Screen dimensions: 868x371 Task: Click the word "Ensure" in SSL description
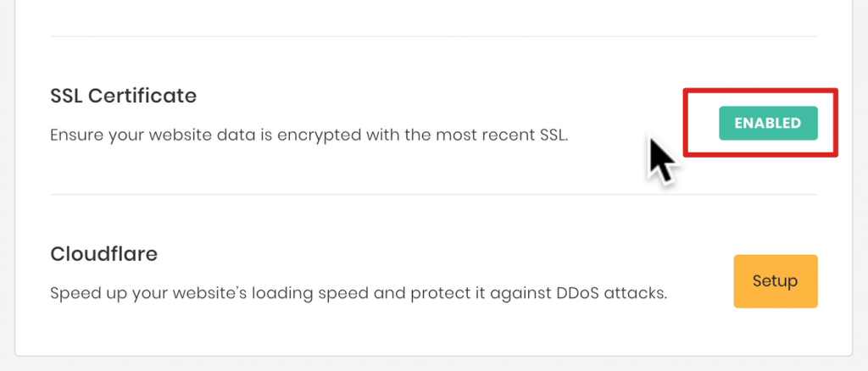[x=74, y=135]
